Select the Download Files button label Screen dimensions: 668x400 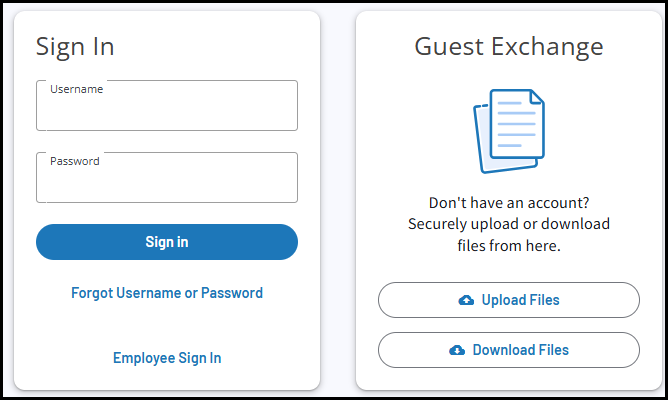pyautogui.click(x=520, y=350)
